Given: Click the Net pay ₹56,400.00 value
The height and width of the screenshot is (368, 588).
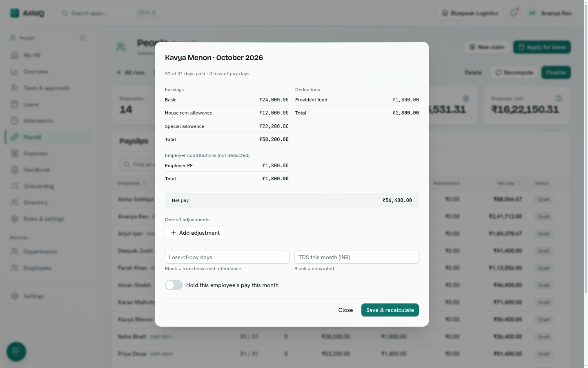Looking at the screenshot, I should (397, 200).
